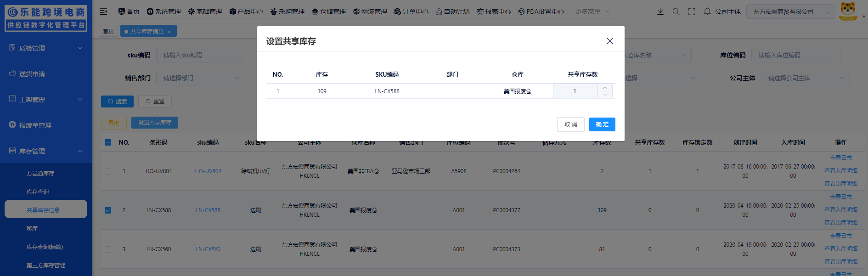Click 确定 button in dialog
Image resolution: width=868 pixels, height=276 pixels.
coord(602,124)
